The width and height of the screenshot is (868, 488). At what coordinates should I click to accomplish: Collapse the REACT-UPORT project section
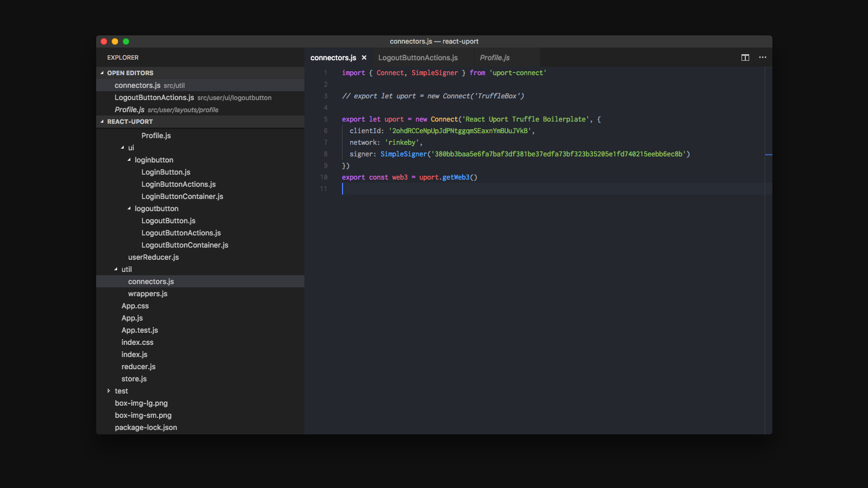click(x=130, y=122)
